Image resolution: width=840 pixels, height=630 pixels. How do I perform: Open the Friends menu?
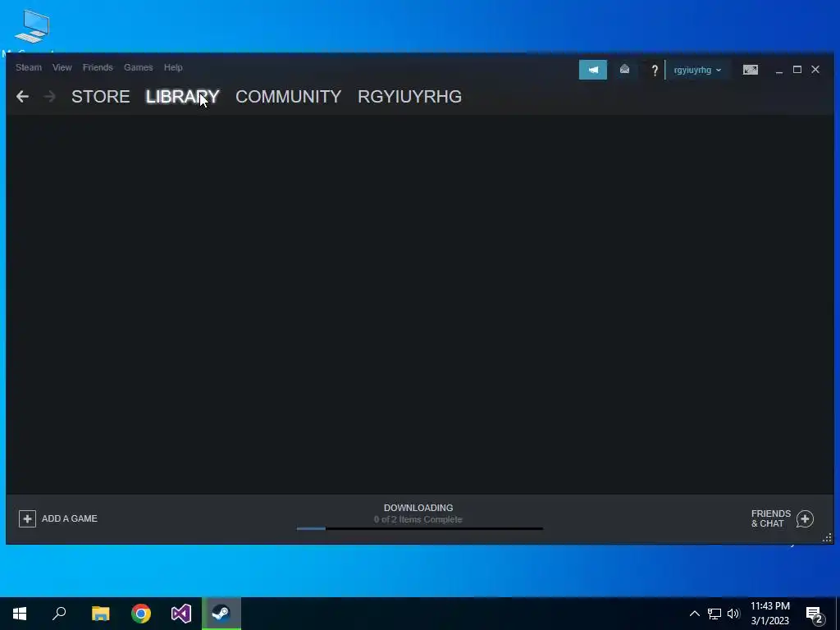coord(98,67)
